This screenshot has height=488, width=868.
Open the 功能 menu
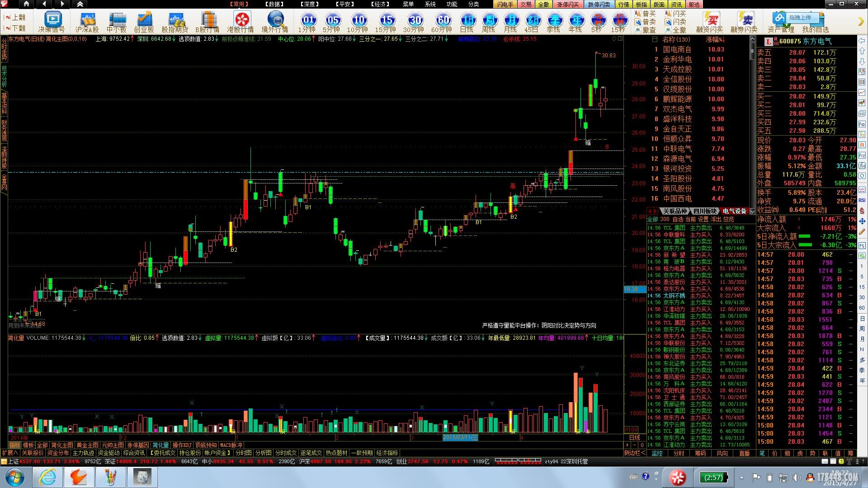point(452,4)
